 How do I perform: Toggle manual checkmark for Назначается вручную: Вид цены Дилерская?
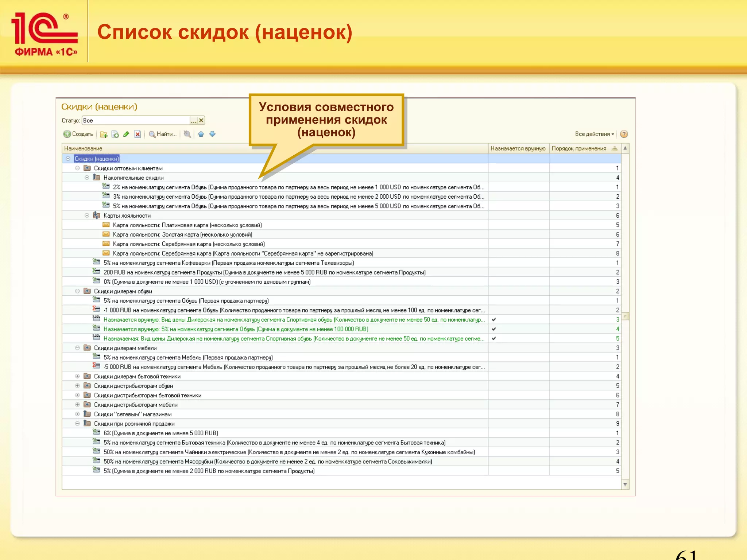494,319
